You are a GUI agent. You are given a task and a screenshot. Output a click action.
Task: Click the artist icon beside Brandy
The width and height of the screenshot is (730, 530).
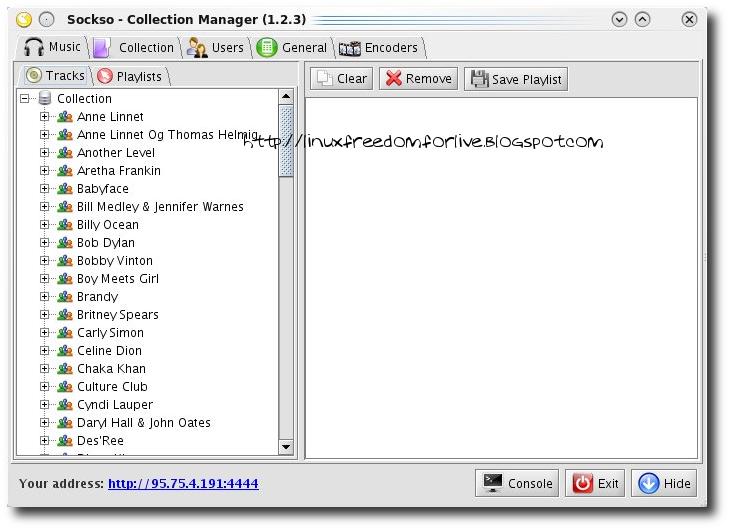click(65, 297)
